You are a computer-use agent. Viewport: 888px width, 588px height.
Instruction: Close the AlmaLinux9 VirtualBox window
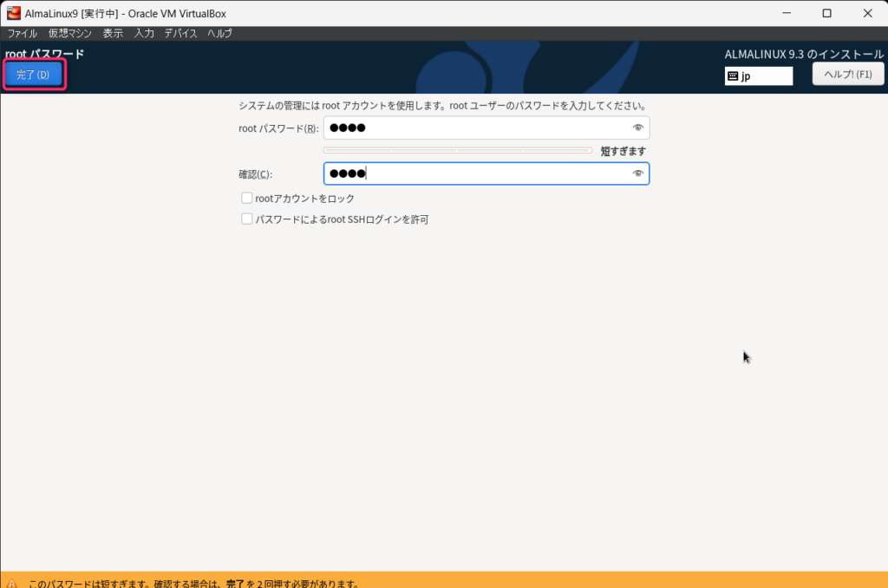point(866,13)
